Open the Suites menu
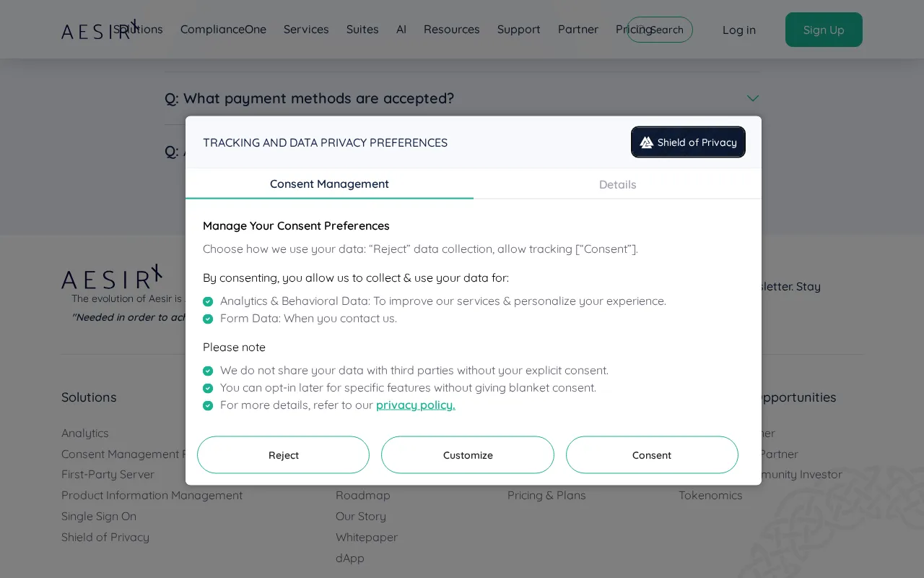The image size is (924, 578). [x=362, y=30]
